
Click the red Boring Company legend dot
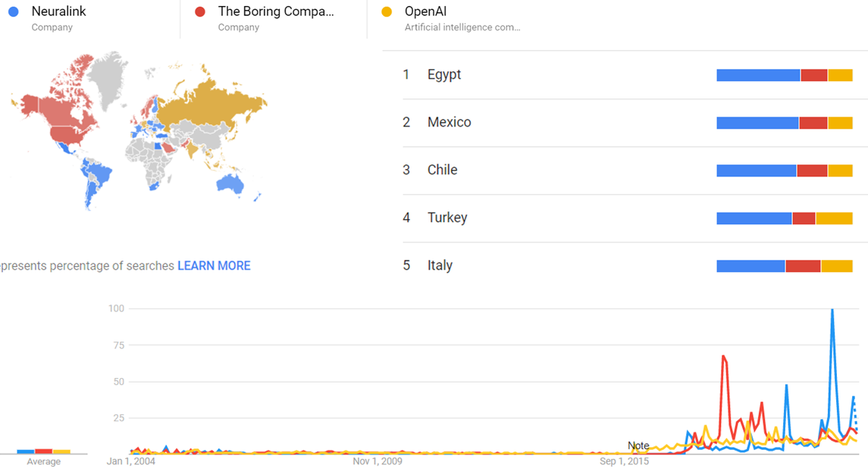[x=200, y=11]
